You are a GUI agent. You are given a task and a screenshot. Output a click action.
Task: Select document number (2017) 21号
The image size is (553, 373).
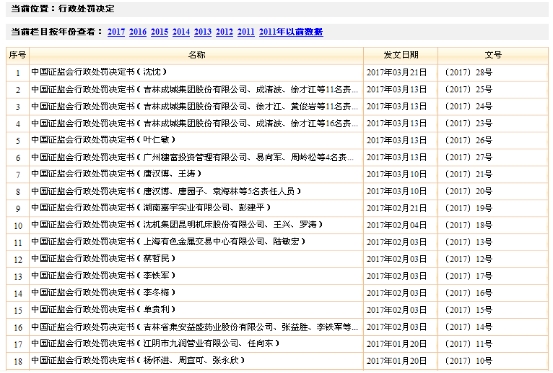[x=468, y=174]
